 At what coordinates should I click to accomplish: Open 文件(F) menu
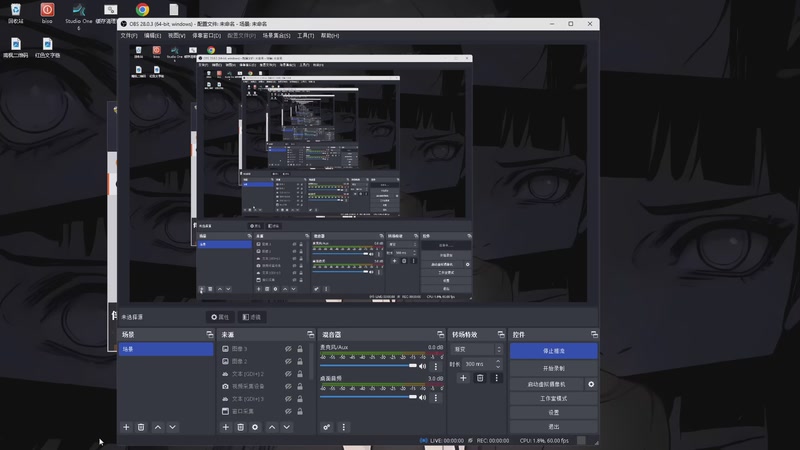pos(129,36)
